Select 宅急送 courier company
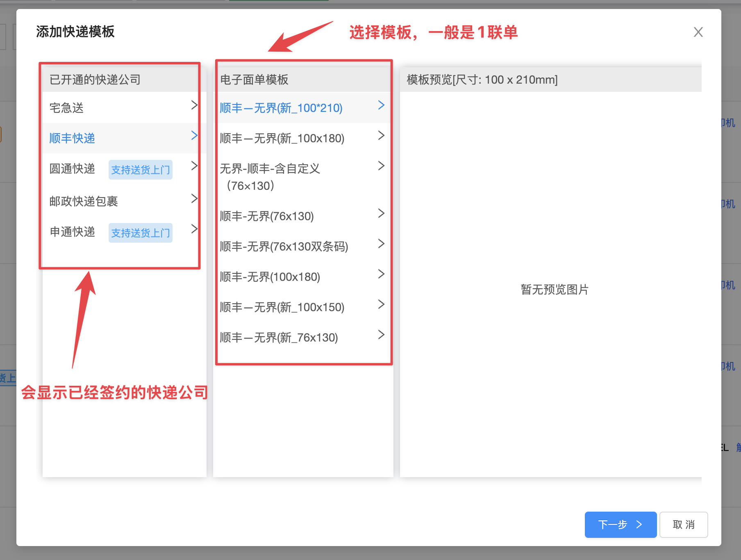 [x=67, y=108]
